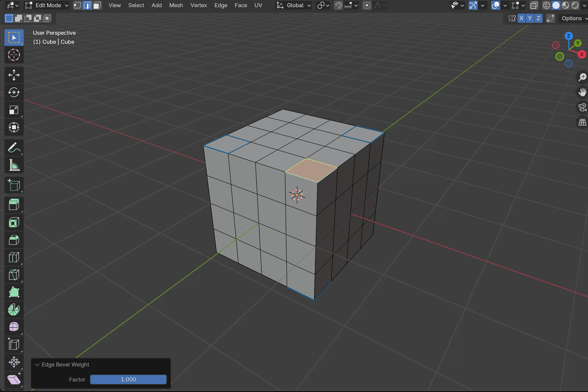588x392 pixels.
Task: Open the viewport overlays dropdown arrow
Action: coord(505,5)
